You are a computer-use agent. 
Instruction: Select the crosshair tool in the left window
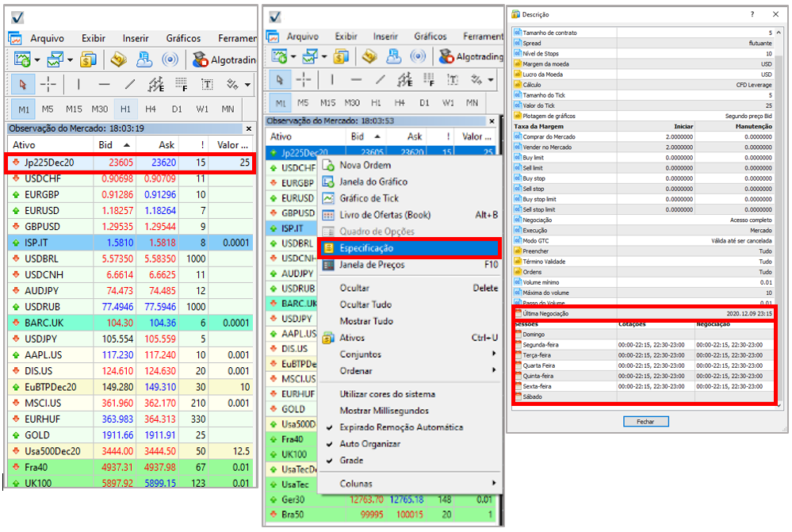pos(48,84)
